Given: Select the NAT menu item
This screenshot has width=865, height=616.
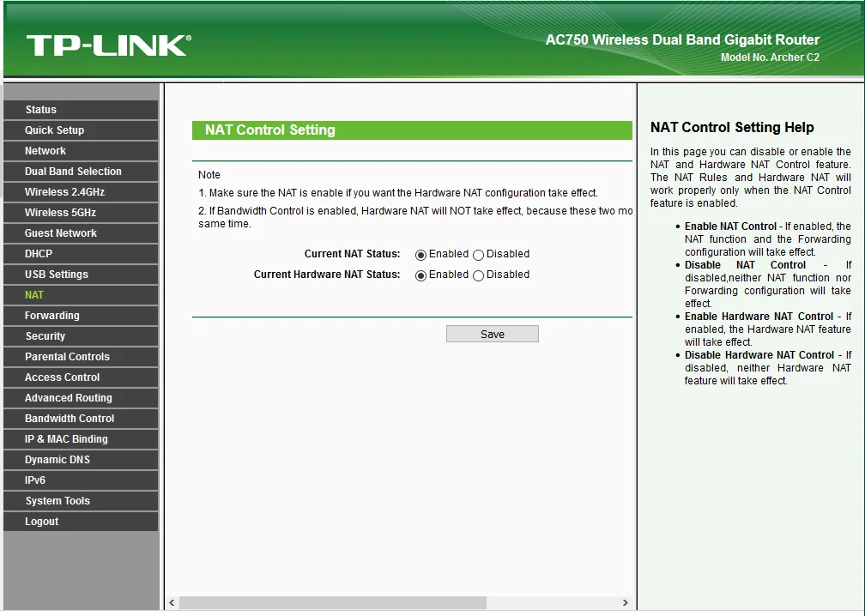Looking at the screenshot, I should coord(81,294).
